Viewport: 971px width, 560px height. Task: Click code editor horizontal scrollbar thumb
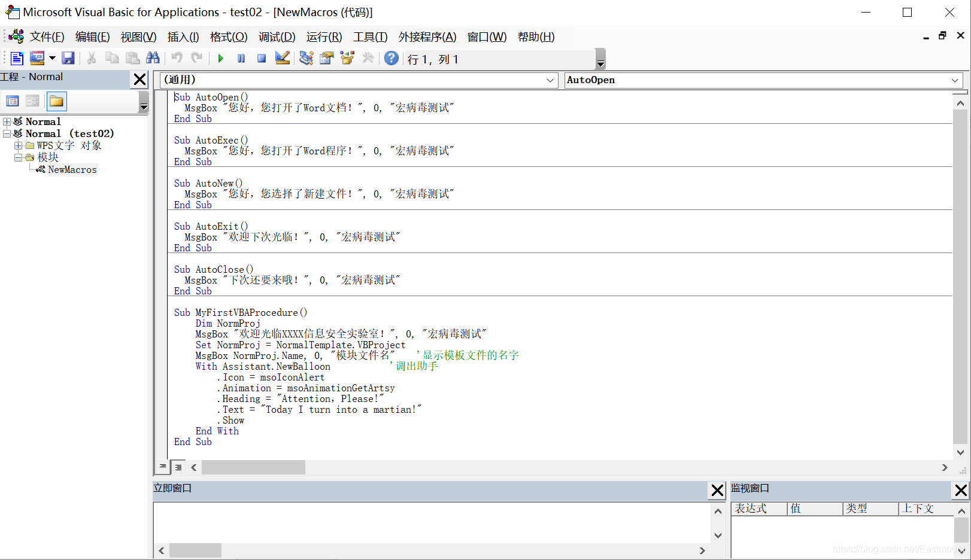click(x=253, y=467)
